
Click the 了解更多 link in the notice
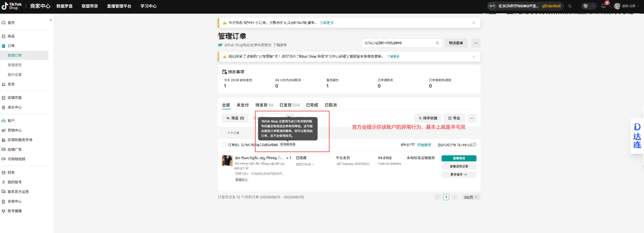(x=393, y=57)
